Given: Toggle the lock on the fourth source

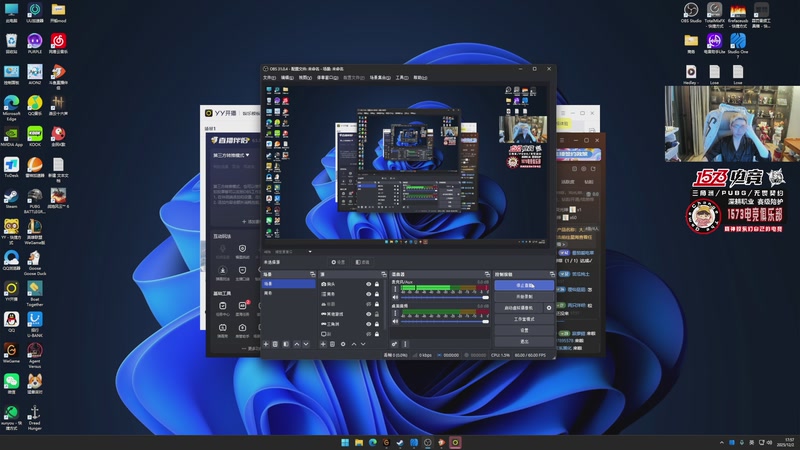Looking at the screenshot, I should point(377,314).
